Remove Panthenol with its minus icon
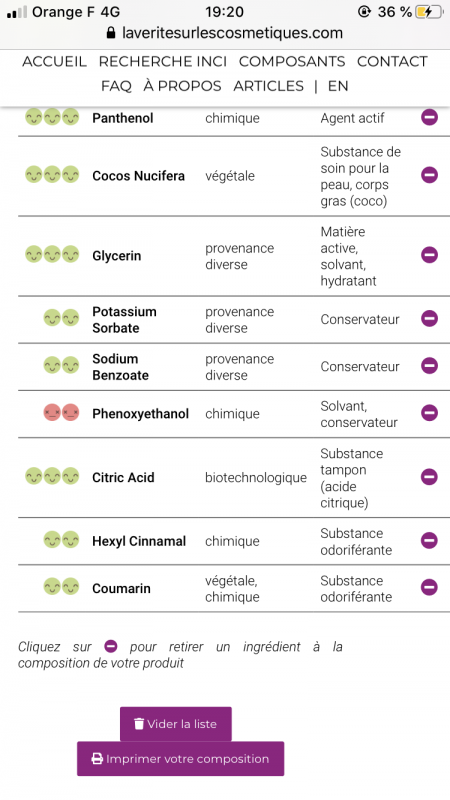 [x=429, y=118]
